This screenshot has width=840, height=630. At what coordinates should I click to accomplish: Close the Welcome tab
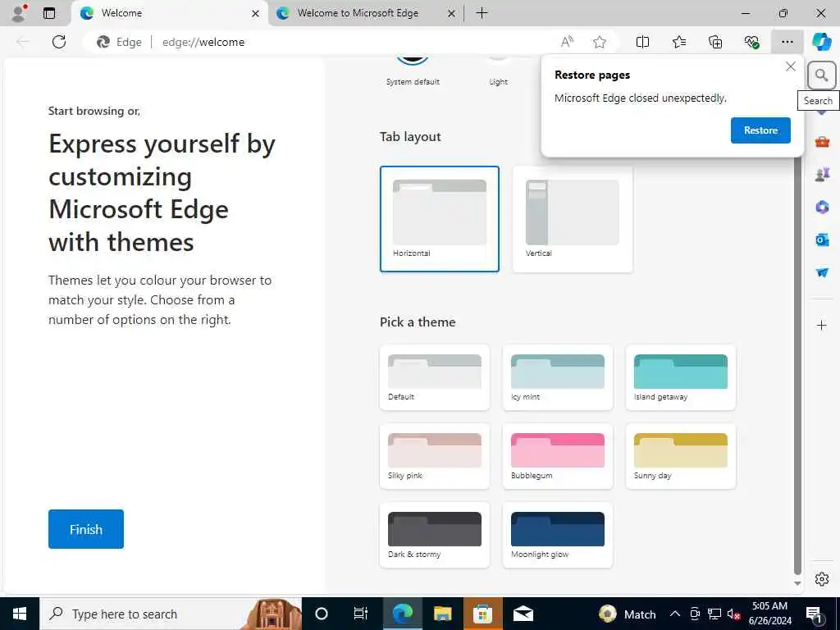(256, 13)
